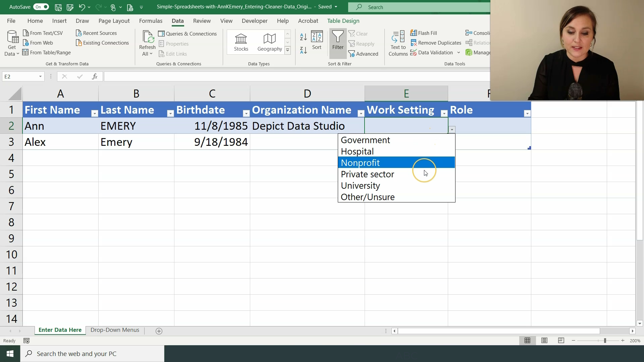Expand the Data Validation dropdown arrow
Viewport: 644px width, 362px height.
point(458,53)
